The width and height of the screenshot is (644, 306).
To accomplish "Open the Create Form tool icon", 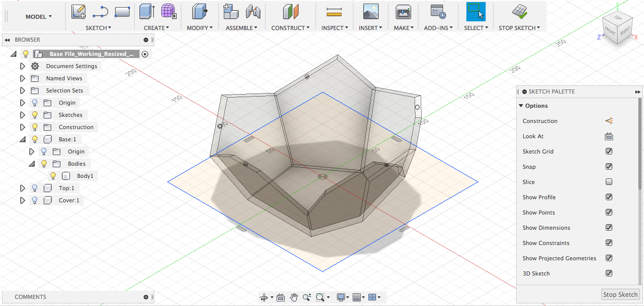I will click(x=169, y=11).
